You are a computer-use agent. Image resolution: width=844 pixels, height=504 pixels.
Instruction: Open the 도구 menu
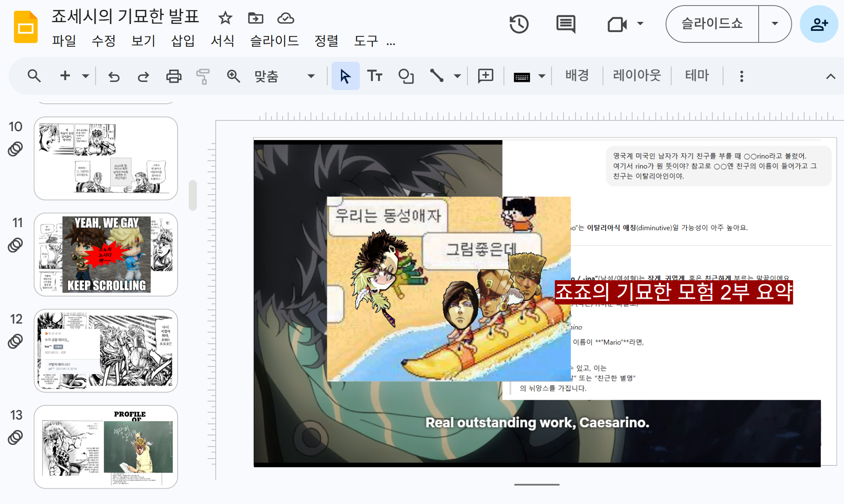[x=366, y=41]
